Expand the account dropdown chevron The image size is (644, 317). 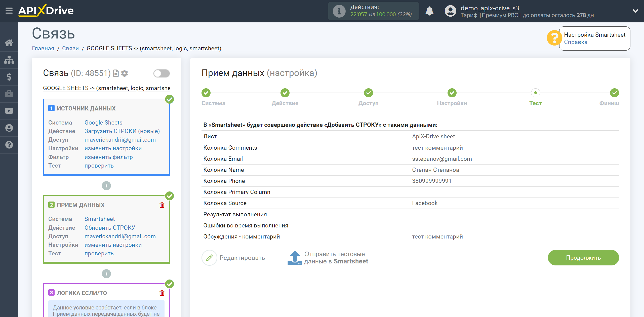point(635,11)
